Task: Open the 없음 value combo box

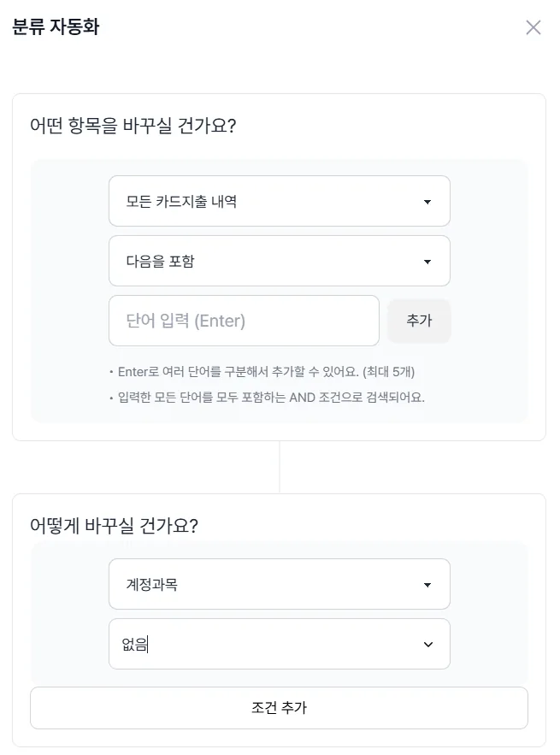Action: 280,644
